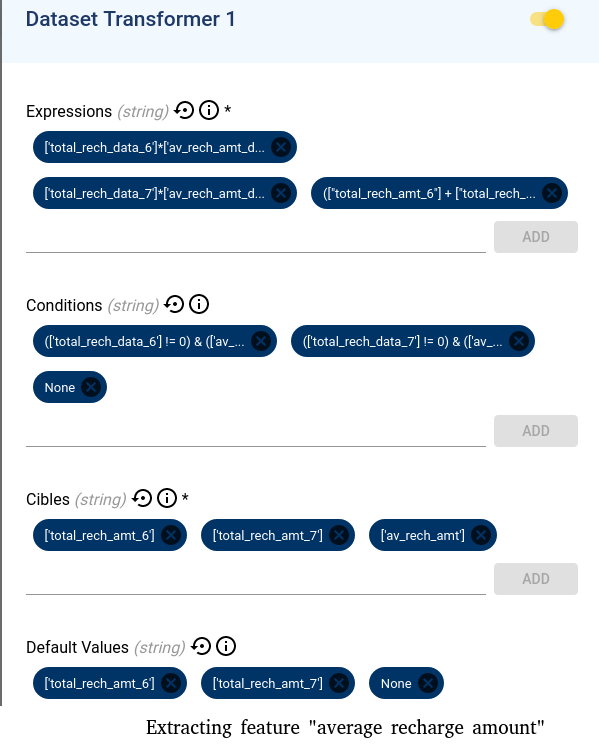This screenshot has width=599, height=746.
Task: Toggle the Dataset Transformer 1 switch
Action: click(x=547, y=20)
